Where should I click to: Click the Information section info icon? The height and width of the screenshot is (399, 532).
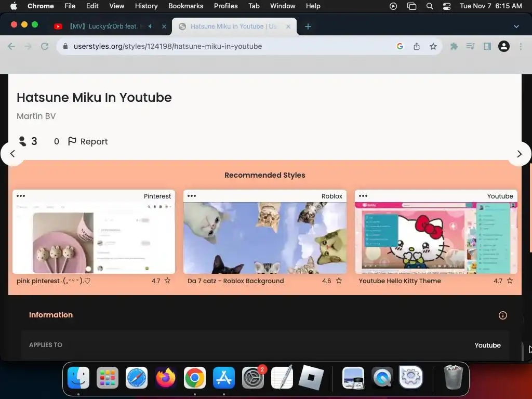[503, 315]
